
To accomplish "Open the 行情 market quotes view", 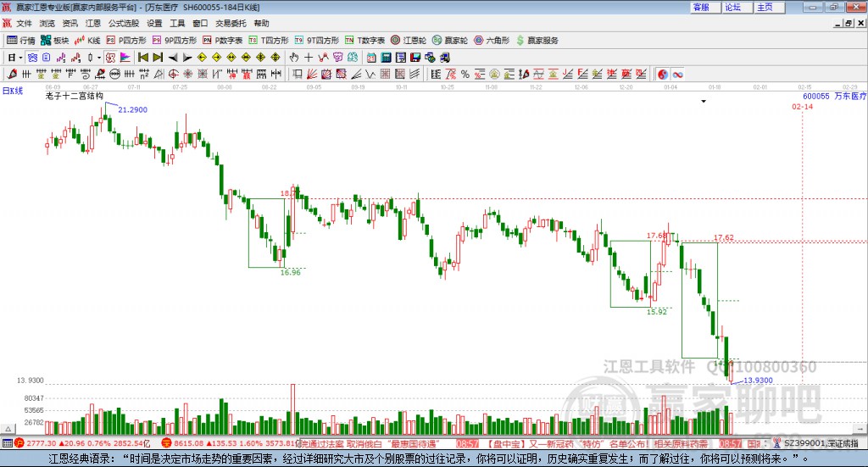I will click(20, 41).
